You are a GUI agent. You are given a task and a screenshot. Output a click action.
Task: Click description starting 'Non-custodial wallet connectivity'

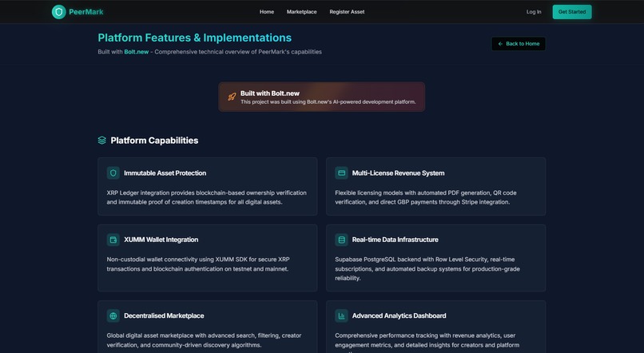pos(198,264)
